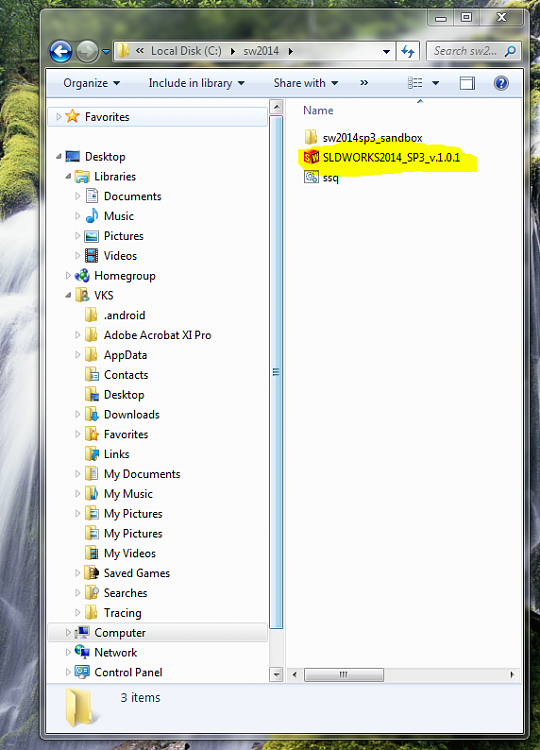The width and height of the screenshot is (540, 750).
Task: Show more toolbar commands via double chevron
Action: (364, 83)
